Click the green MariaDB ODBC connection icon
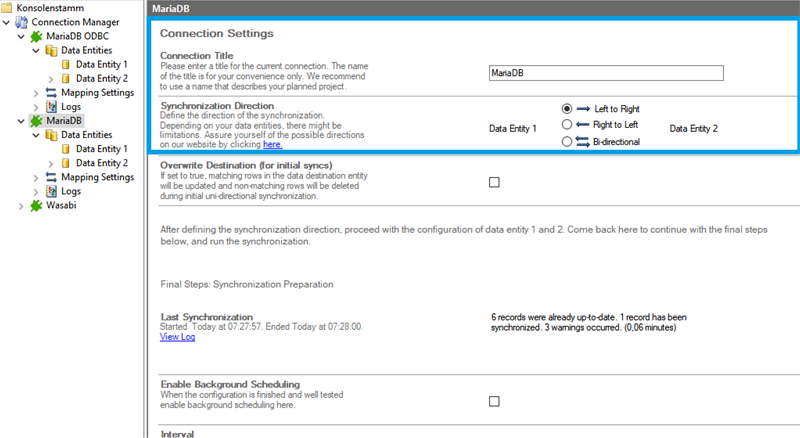The height and width of the screenshot is (438, 800). (x=36, y=36)
